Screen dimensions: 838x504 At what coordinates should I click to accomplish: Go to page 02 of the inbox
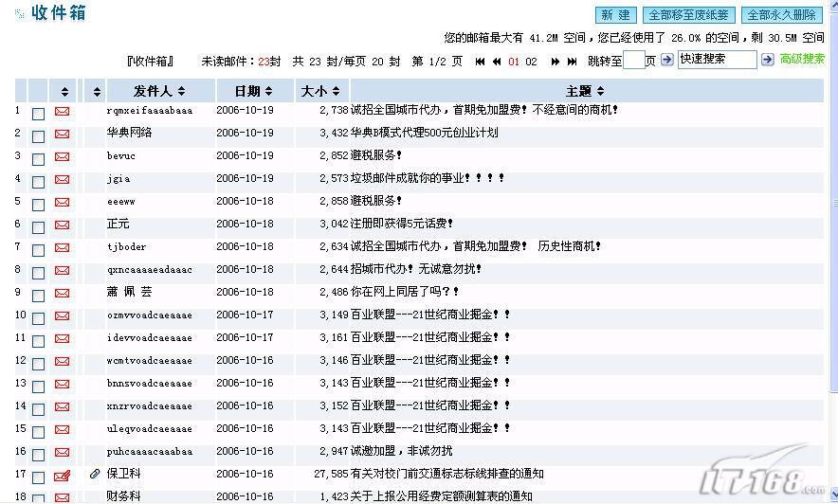click(x=531, y=62)
